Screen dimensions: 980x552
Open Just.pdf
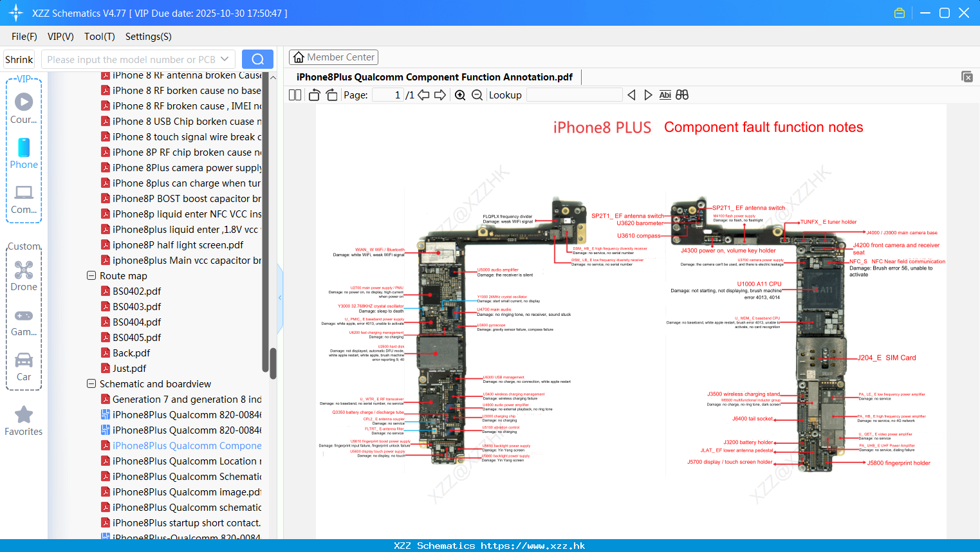tap(129, 369)
